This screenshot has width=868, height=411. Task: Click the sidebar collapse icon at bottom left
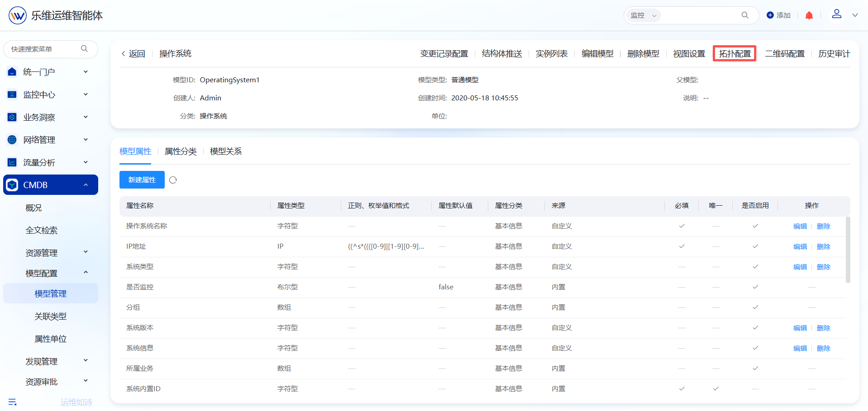(12, 402)
